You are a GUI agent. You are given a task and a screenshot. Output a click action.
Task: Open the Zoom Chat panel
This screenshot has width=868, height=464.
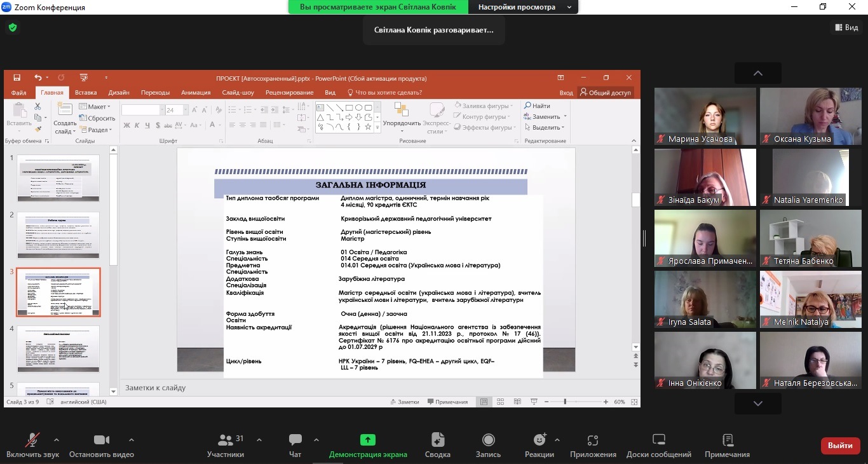295,446
